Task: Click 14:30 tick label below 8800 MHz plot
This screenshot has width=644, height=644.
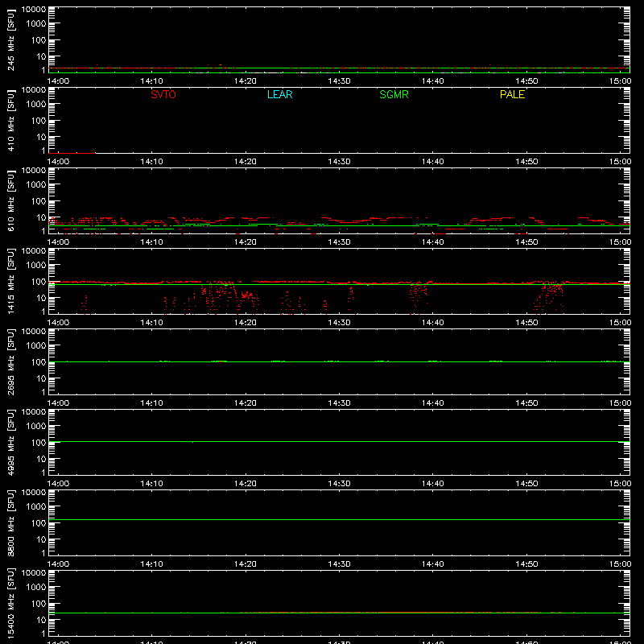Action: [x=339, y=564]
